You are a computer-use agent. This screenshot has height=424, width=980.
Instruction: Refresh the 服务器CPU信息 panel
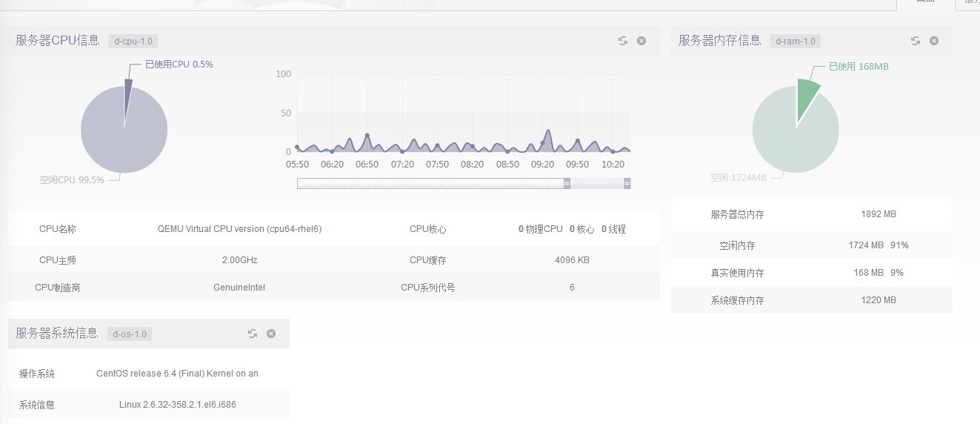click(x=623, y=41)
